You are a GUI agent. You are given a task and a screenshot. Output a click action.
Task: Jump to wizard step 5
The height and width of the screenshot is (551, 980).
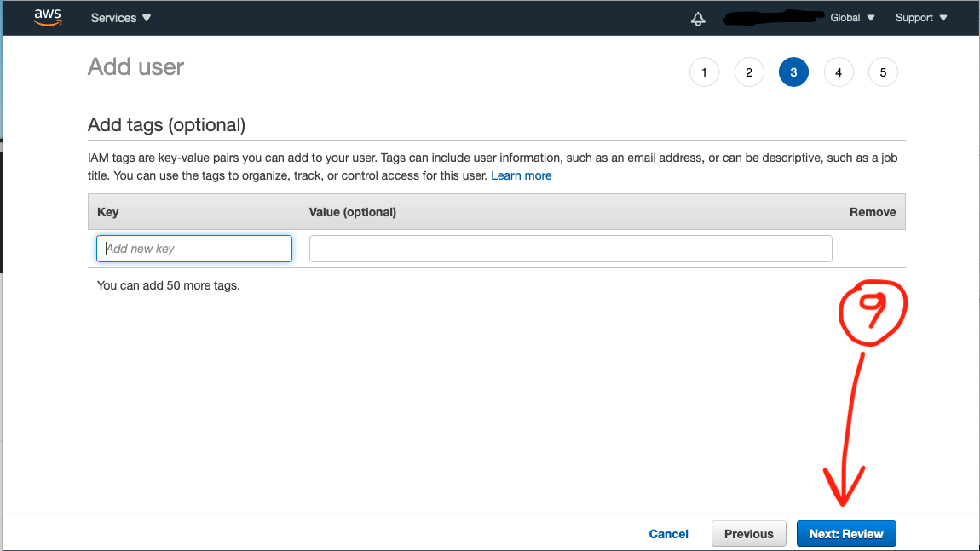pyautogui.click(x=883, y=72)
